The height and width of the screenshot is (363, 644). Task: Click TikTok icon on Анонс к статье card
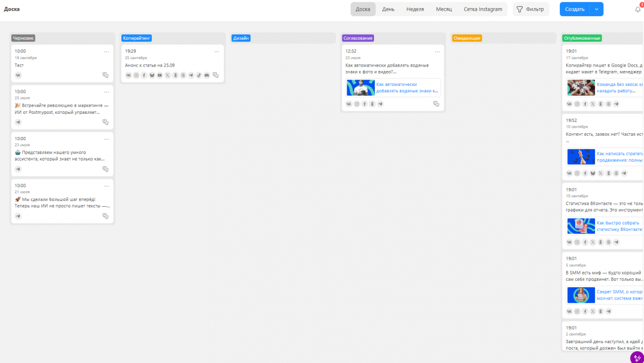[199, 75]
